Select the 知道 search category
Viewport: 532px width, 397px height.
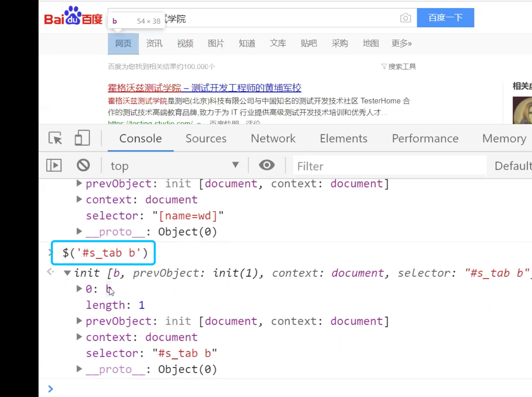pyautogui.click(x=247, y=43)
